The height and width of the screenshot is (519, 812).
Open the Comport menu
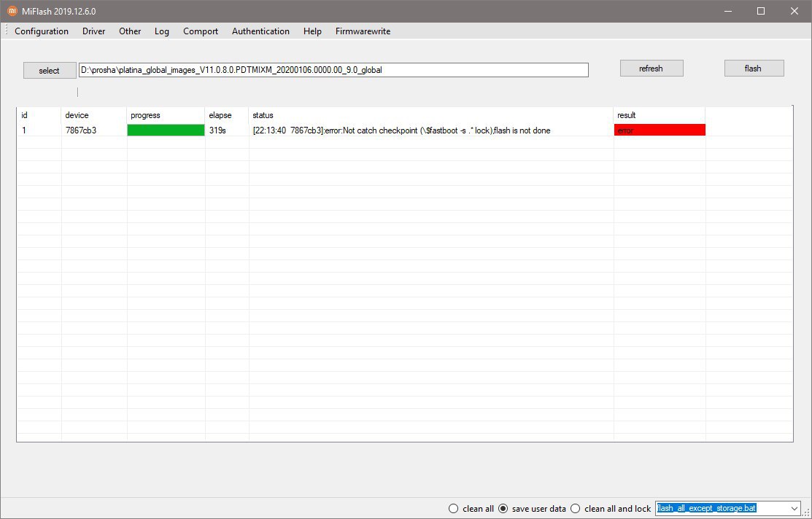pyautogui.click(x=201, y=31)
